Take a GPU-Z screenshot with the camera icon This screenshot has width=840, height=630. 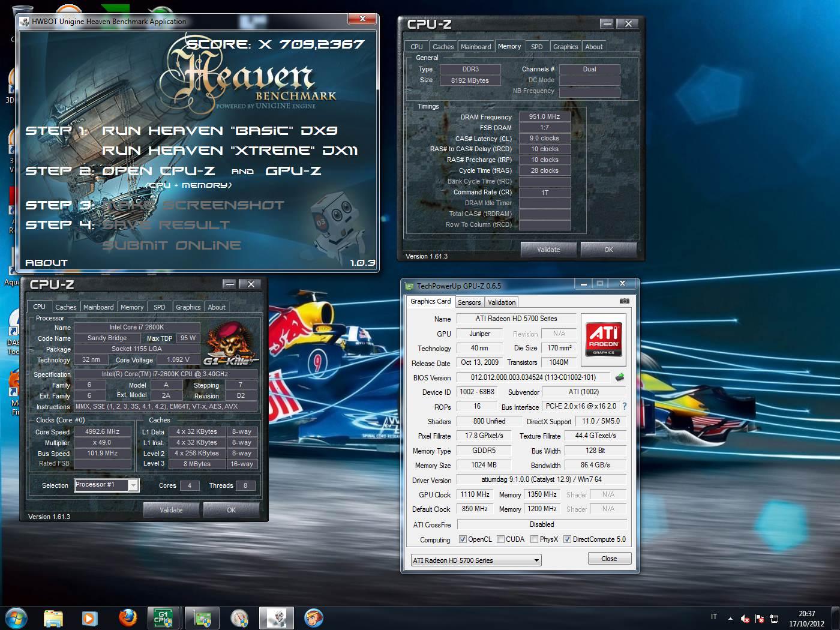[x=625, y=301]
